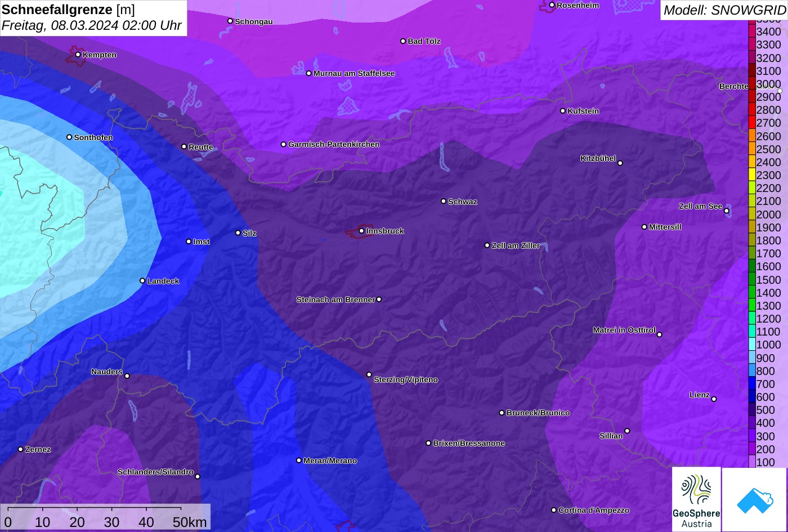Click the Bad Tölz marker dot
Image resolution: width=788 pixels, height=532 pixels.
(403, 41)
